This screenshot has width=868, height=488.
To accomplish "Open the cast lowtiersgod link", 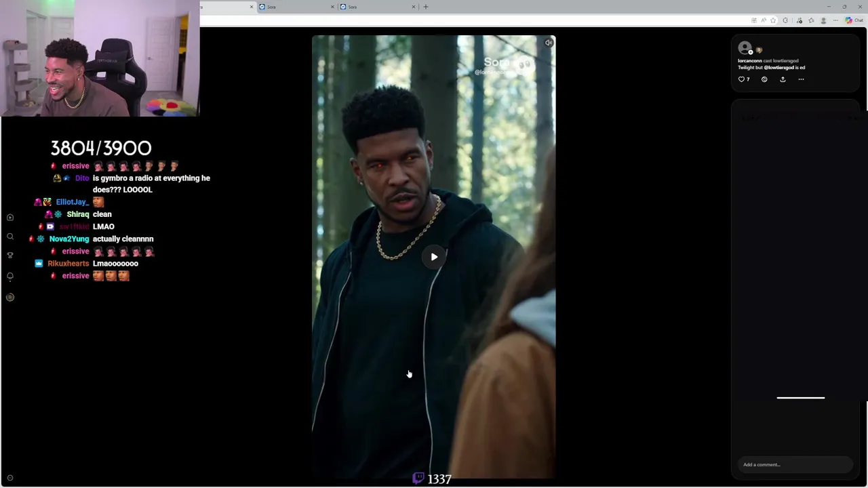I will pyautogui.click(x=786, y=61).
